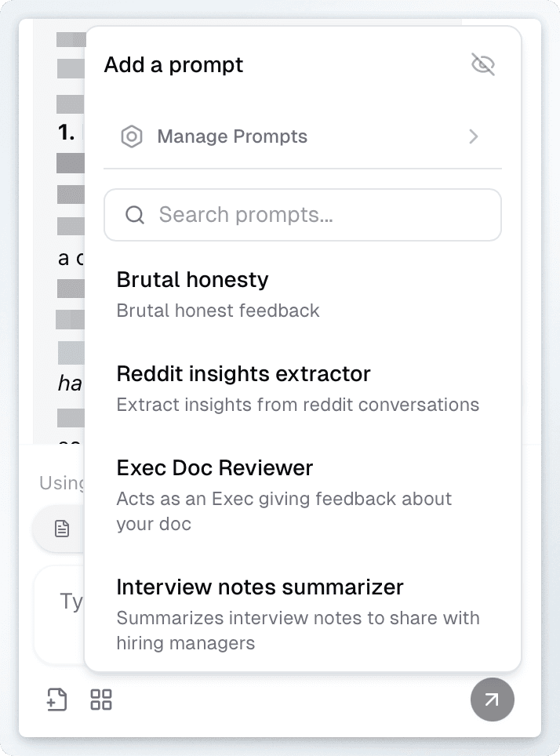Toggle the hide-prompts eye icon
The height and width of the screenshot is (756, 560).
pyautogui.click(x=483, y=64)
